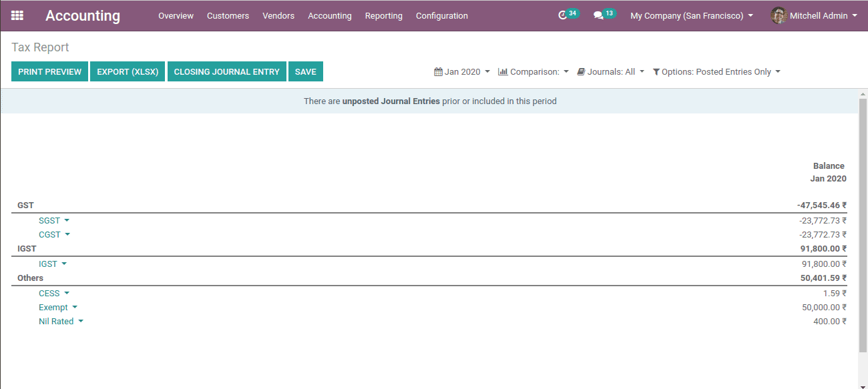
Task: Click the GST total -47,545.46 ₹
Action: click(821, 206)
